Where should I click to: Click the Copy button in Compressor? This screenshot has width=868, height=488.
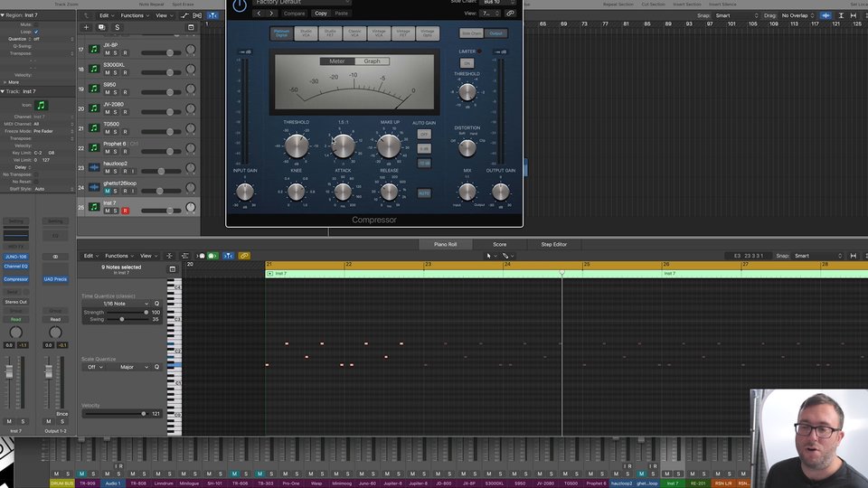(x=321, y=14)
